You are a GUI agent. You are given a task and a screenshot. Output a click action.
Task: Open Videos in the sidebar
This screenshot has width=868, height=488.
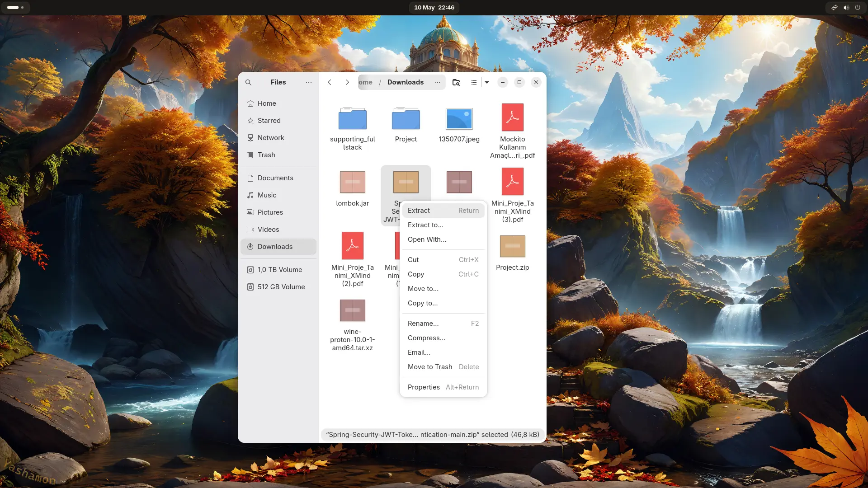tap(278, 230)
